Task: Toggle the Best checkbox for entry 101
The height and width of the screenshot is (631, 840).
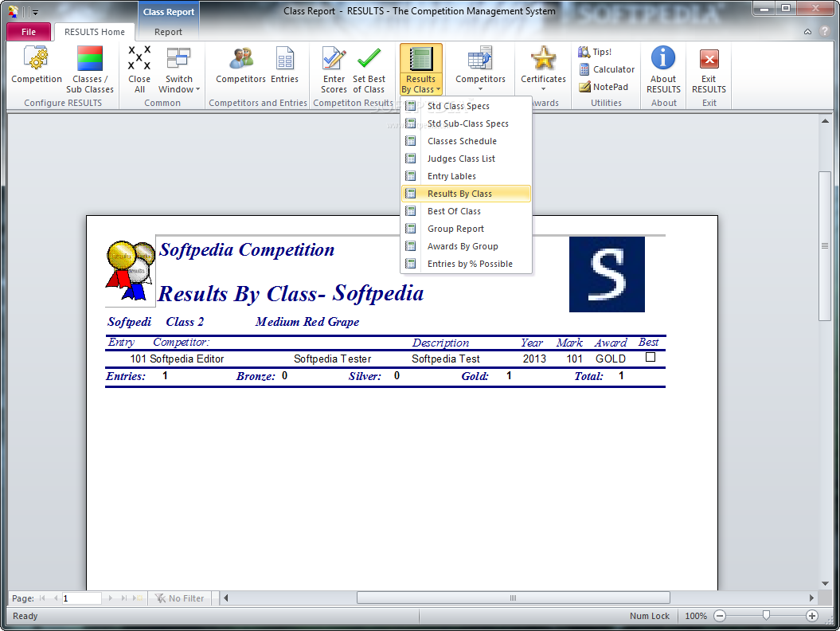Action: (651, 357)
